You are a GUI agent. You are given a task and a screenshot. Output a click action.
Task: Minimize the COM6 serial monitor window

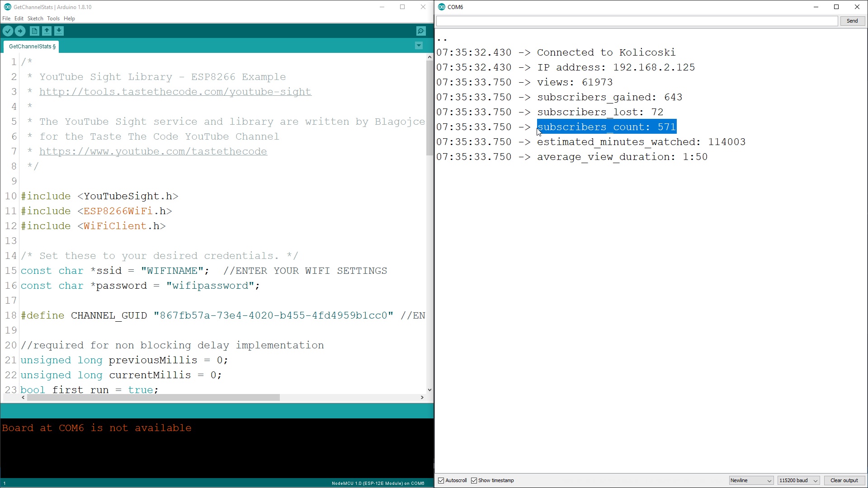(816, 7)
